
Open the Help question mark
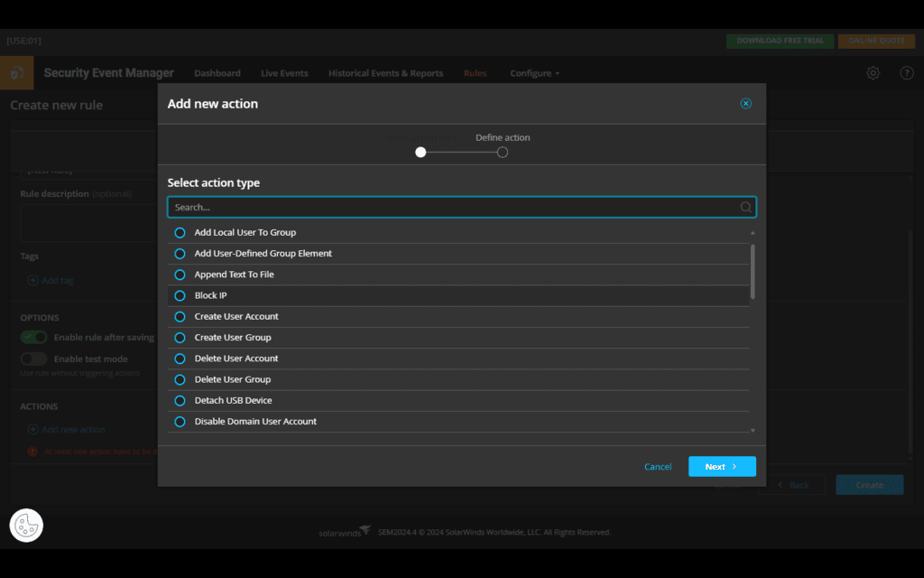[907, 72]
